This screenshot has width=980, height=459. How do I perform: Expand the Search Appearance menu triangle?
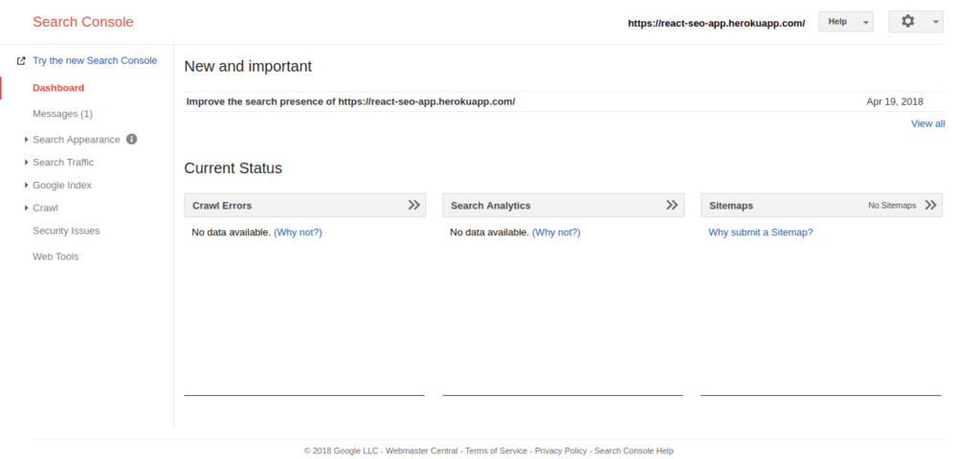26,140
